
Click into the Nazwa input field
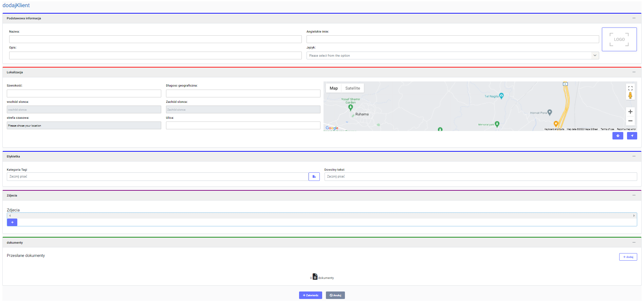pos(155,39)
